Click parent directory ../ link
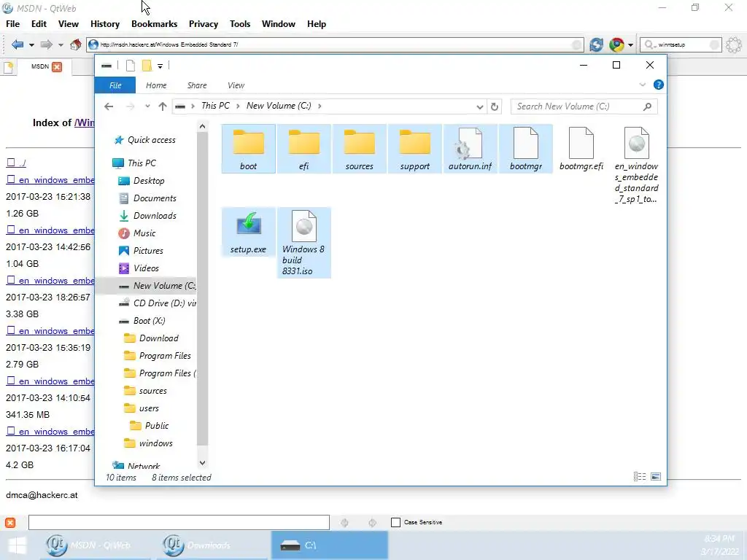Viewport: 747px width, 560px height. click(16, 163)
